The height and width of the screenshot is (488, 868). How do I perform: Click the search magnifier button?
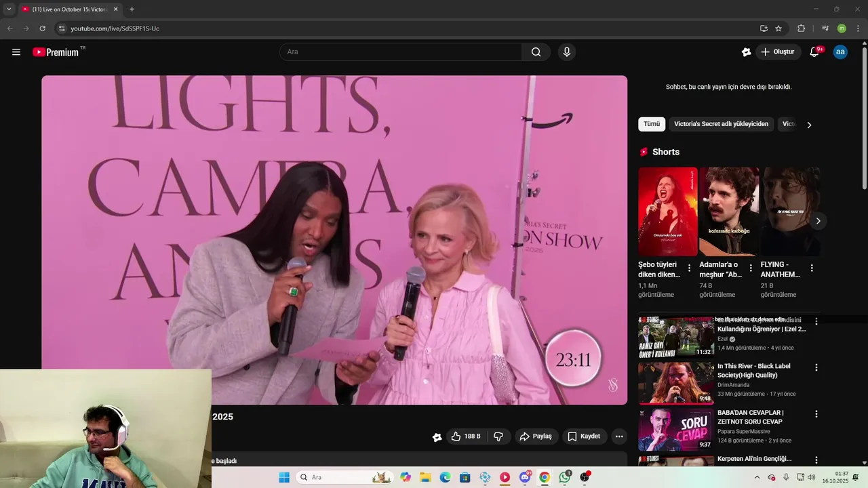click(536, 52)
